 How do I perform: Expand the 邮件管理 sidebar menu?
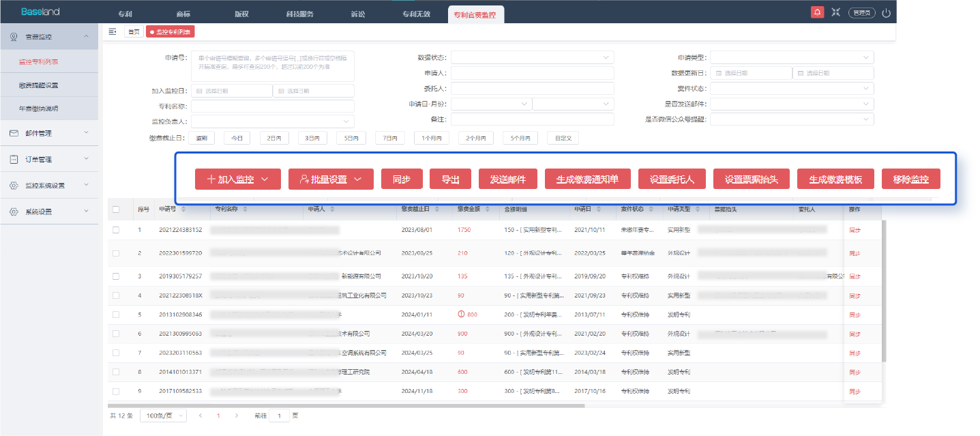pos(49,133)
